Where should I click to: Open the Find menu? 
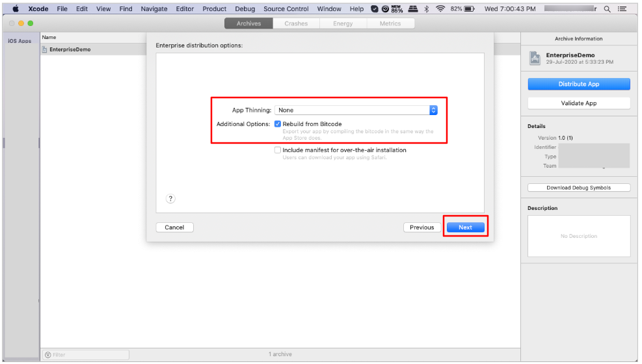point(126,8)
